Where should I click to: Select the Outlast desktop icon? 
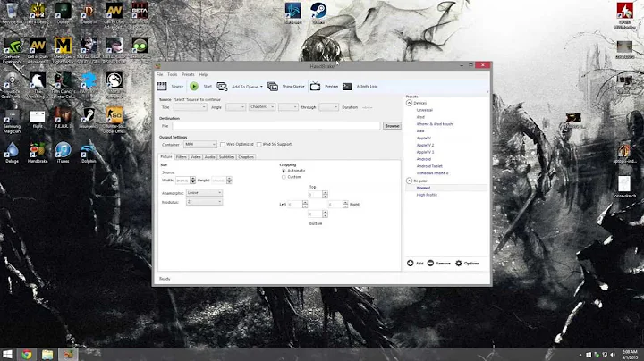pyautogui.click(x=63, y=13)
